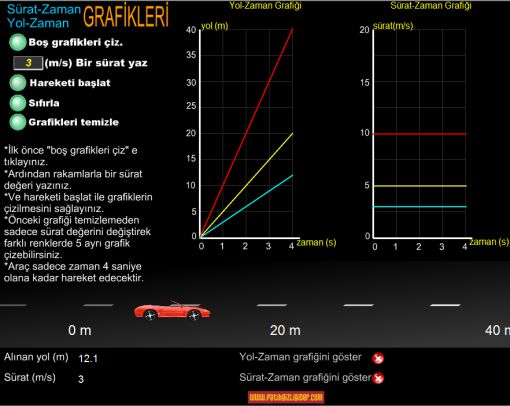510x406 pixels.
Task: Click the 'Grafikleri temizle' text label
Action: pyautogui.click(x=74, y=122)
